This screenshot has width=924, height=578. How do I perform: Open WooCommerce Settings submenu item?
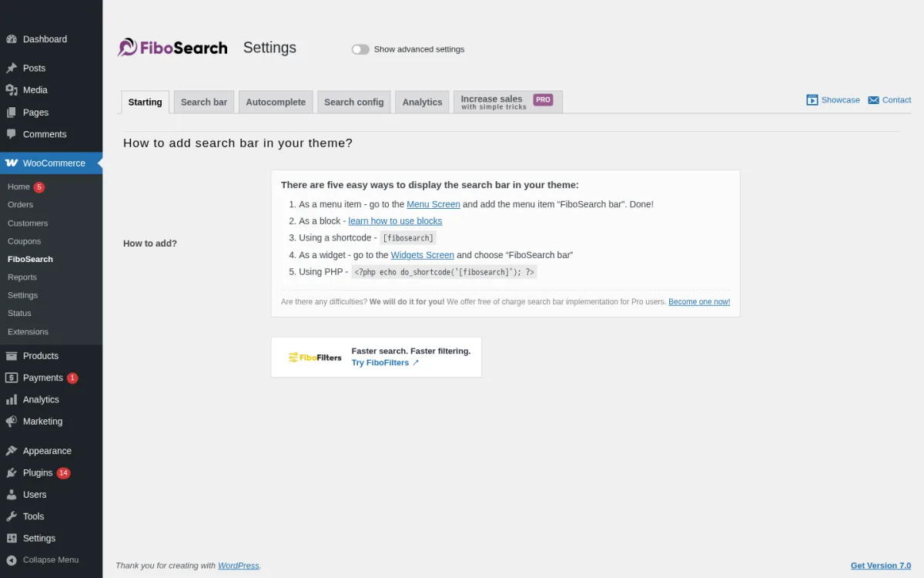(x=22, y=295)
